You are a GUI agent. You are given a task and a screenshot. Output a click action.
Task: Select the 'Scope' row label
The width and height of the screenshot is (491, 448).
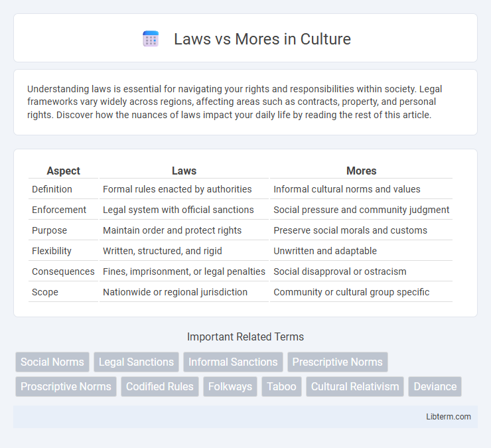(45, 292)
